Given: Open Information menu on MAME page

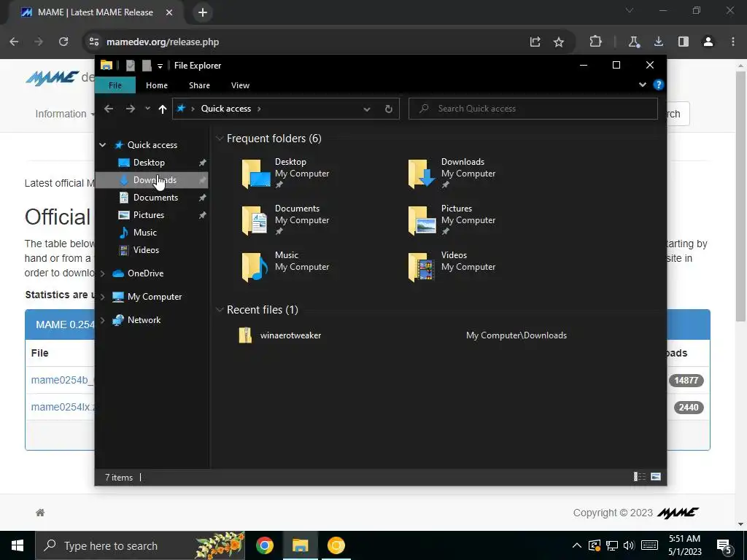Looking at the screenshot, I should [x=64, y=114].
